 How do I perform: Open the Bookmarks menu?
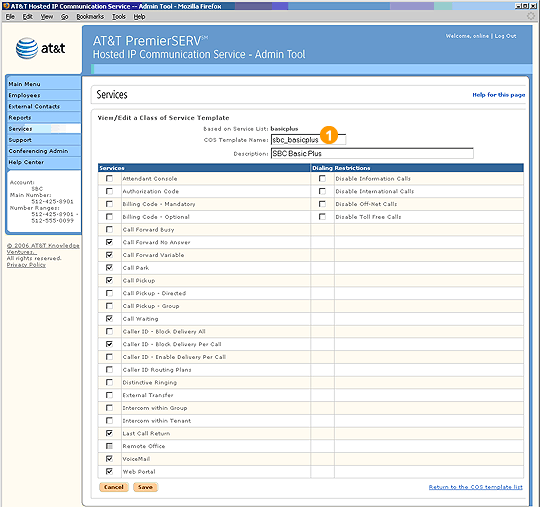90,17
